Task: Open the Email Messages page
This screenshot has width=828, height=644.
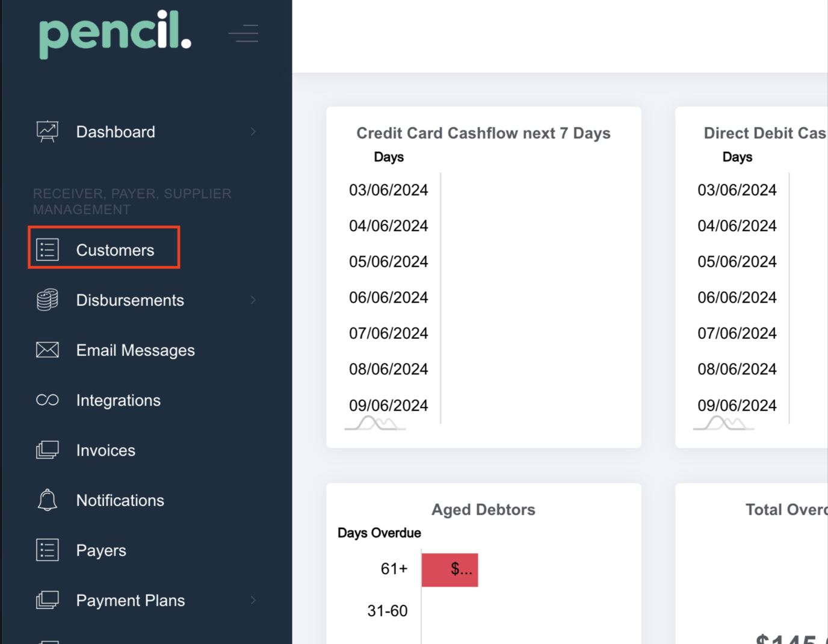Action: 135,350
